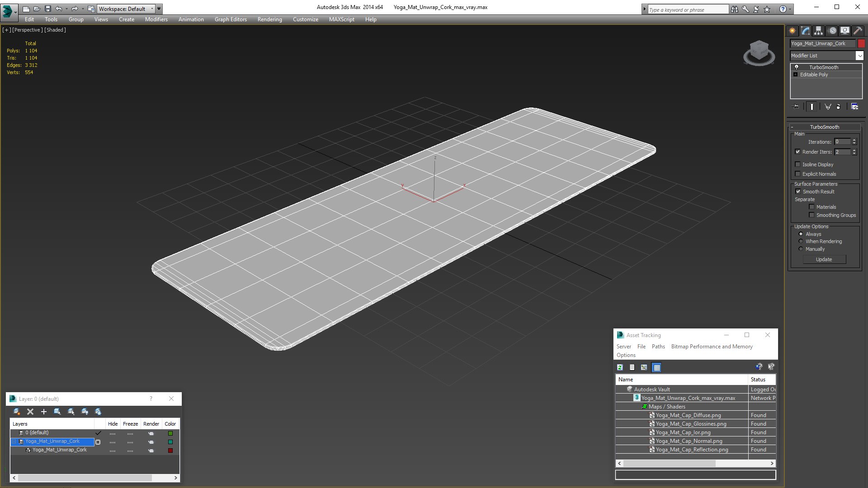Click the Pin Stack icon
The height and width of the screenshot is (488, 868).
click(796, 107)
